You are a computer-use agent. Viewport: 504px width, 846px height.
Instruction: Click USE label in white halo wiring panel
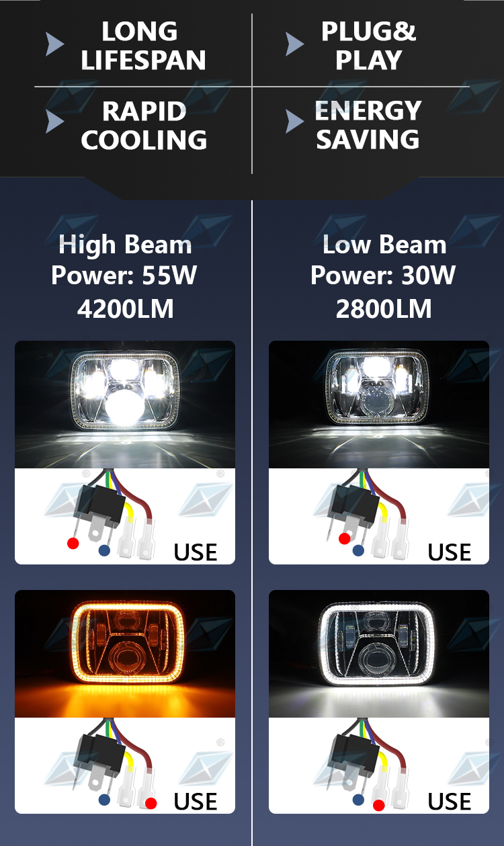click(x=450, y=802)
